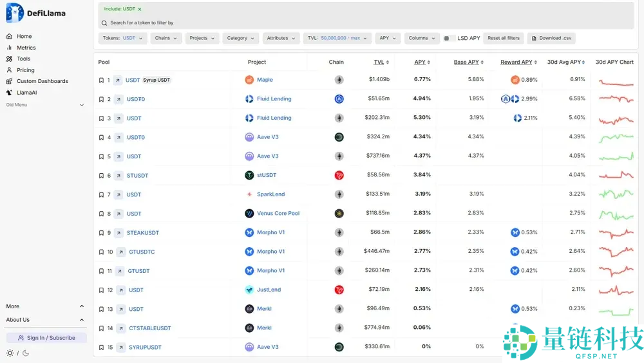Expand the Old Menu section
644x363 pixels.
point(45,105)
